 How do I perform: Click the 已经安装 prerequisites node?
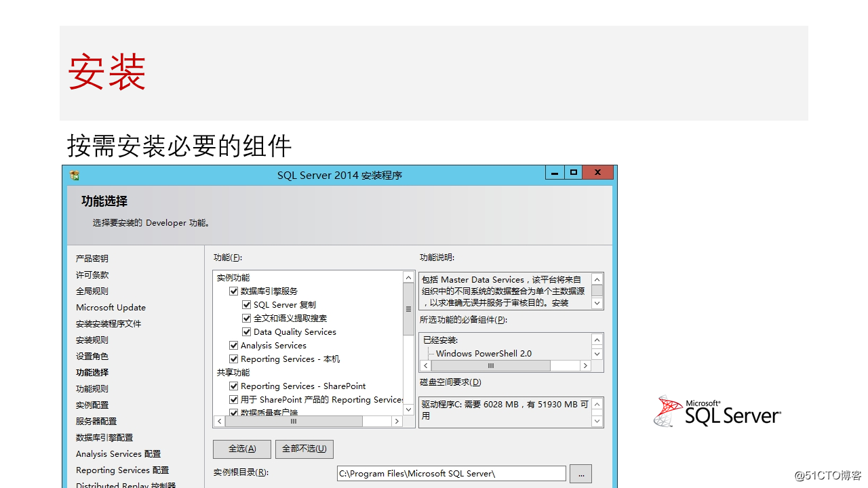[440, 340]
